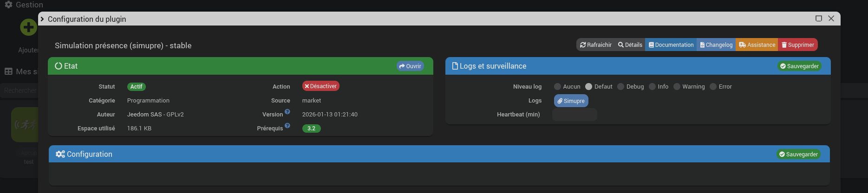Select the Debug log level
Screen dimensions: 868x193
[620, 87]
